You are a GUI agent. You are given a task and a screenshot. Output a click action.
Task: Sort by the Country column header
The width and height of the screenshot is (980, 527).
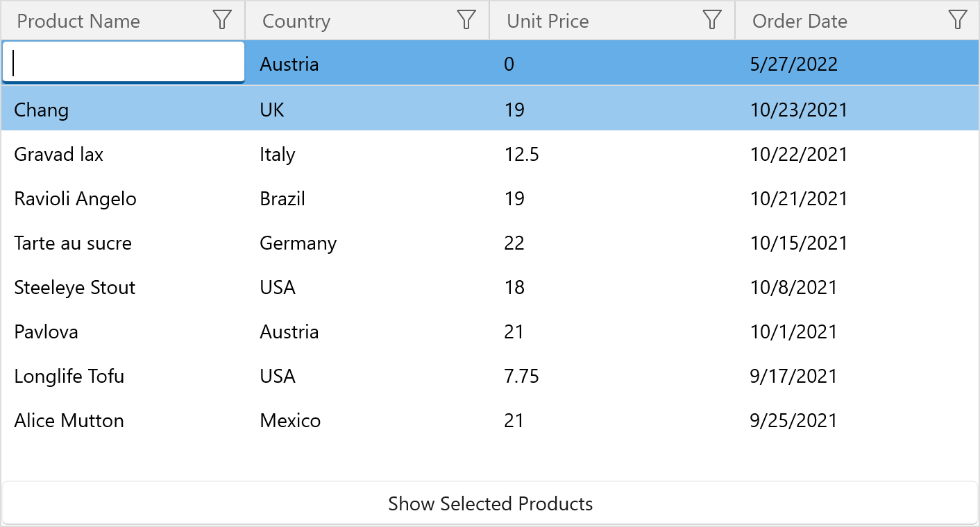pyautogui.click(x=296, y=21)
